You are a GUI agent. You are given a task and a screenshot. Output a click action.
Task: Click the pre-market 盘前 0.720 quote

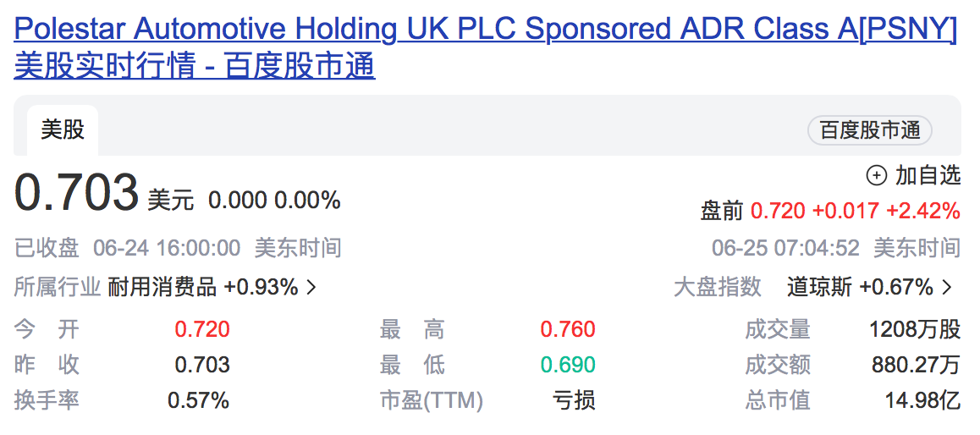(829, 211)
